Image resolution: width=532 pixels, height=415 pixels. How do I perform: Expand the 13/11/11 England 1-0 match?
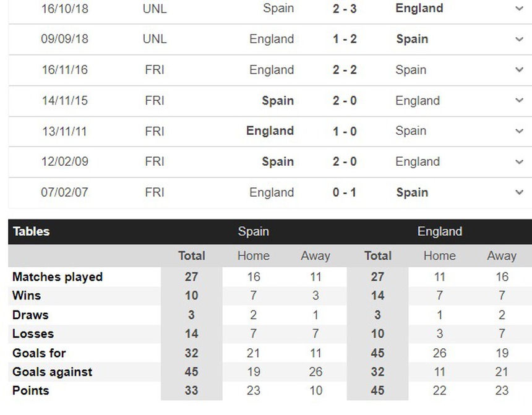519,131
